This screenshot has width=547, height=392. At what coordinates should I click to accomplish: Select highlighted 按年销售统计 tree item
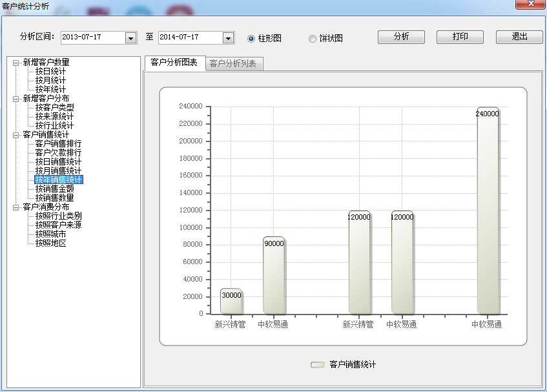(59, 180)
